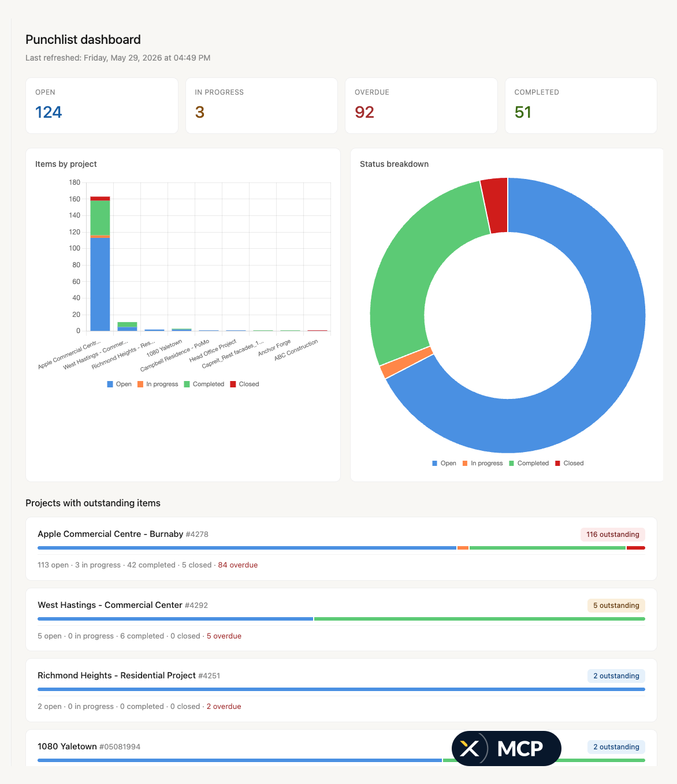
Task: Open West Hastings - Commercial Center project
Action: [x=341, y=619]
